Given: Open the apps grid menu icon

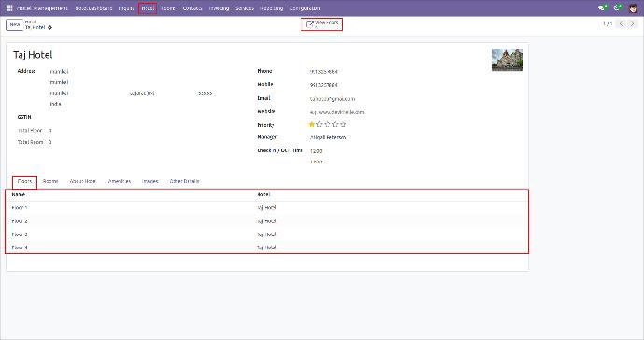Looking at the screenshot, I should (x=9, y=7).
